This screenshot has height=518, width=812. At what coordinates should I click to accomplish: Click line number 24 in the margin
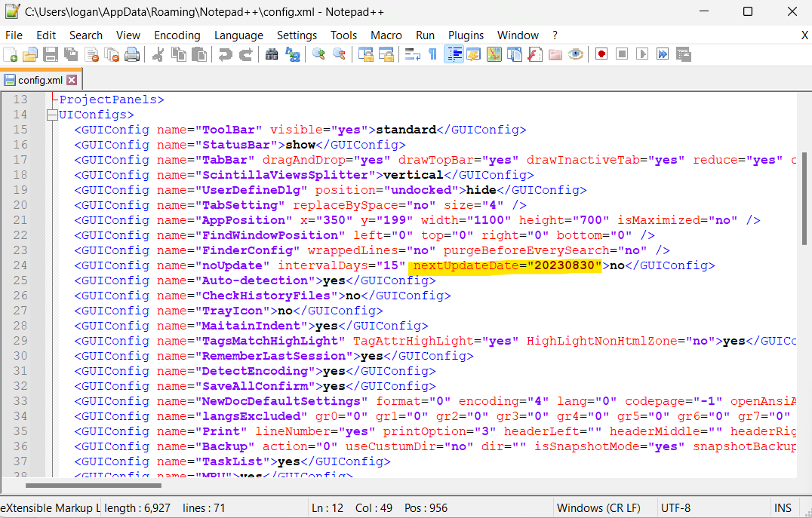(20, 265)
